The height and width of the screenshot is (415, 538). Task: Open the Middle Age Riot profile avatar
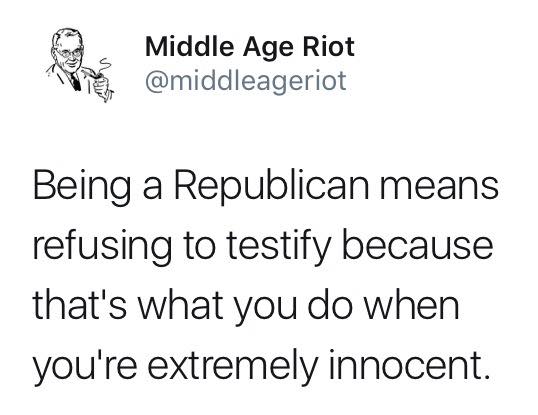(x=80, y=65)
